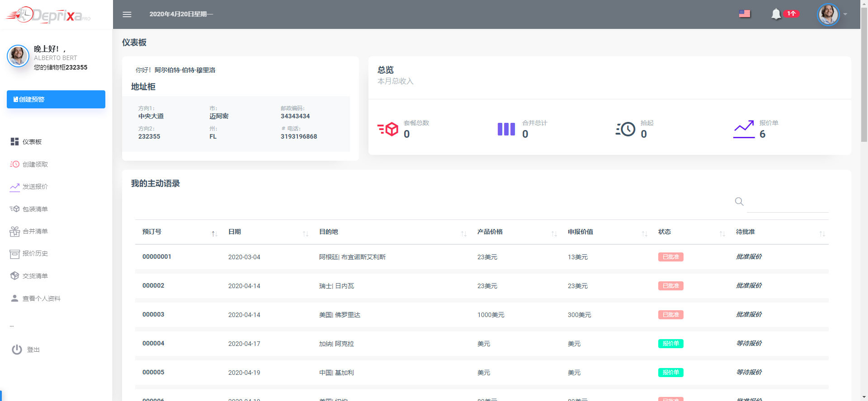Click the table search magnifier icon
This screenshot has width=868, height=401.
(x=739, y=201)
